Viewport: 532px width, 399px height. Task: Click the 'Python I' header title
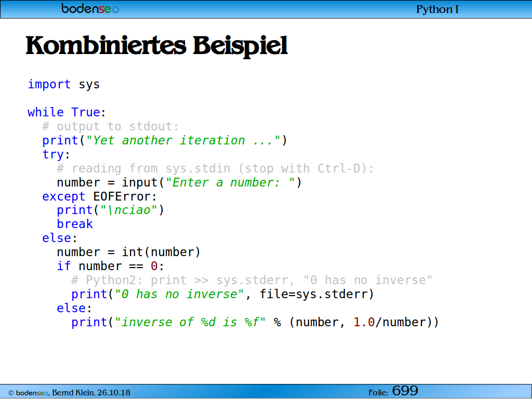click(x=437, y=9)
